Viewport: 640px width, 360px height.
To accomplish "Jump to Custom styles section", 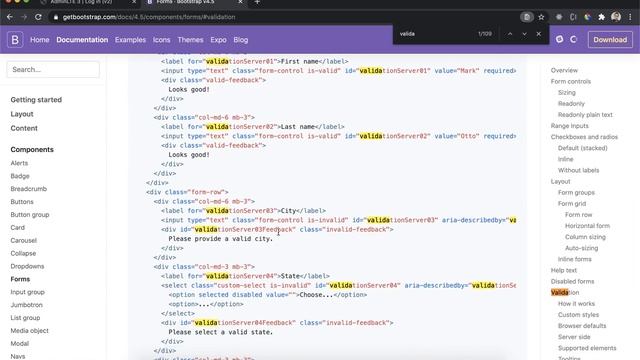I will [578, 315].
